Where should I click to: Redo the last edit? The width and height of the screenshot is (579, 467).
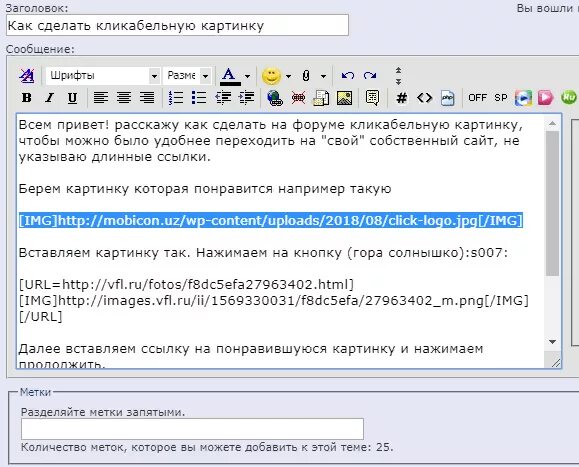(x=370, y=76)
